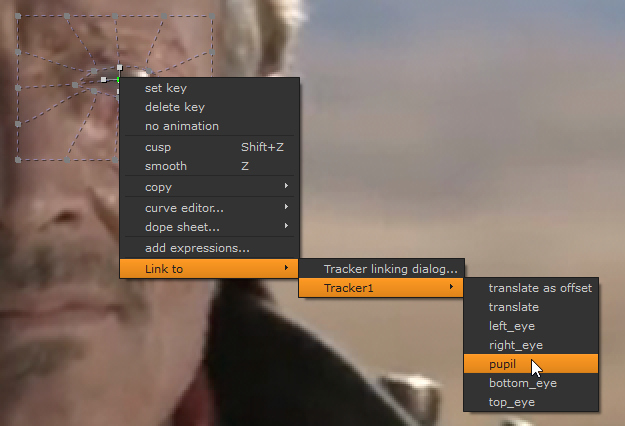This screenshot has height=426, width=625.
Task: Choose 'translate' in Tracker1 submenu
Action: coord(514,307)
